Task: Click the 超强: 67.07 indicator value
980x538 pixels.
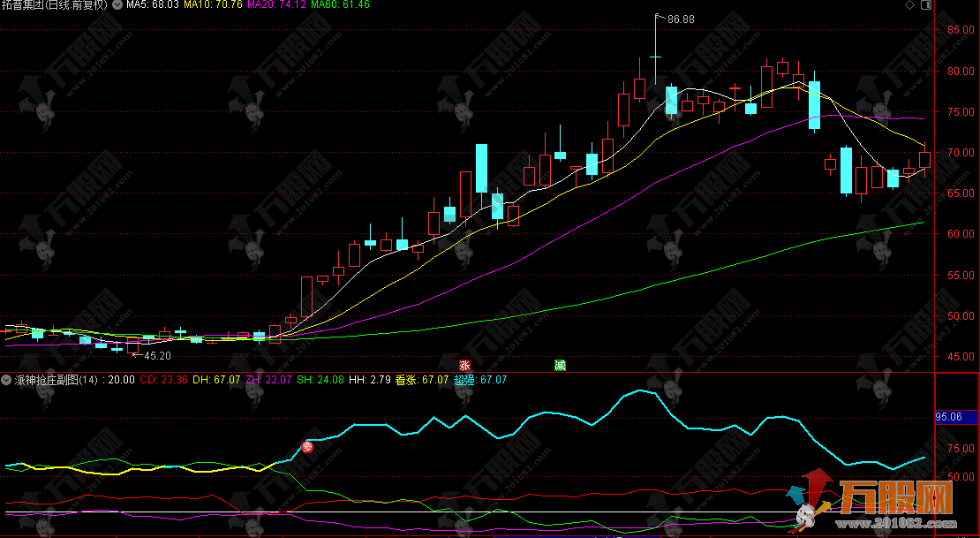Action: click(480, 380)
